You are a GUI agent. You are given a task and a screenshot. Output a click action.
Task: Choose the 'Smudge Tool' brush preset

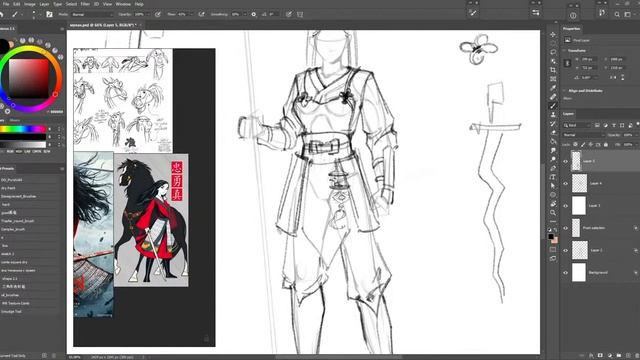[x=11, y=312]
